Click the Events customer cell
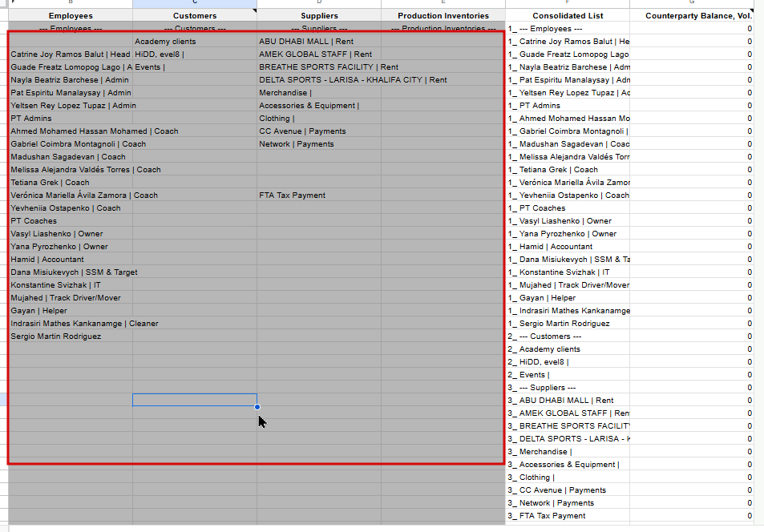This screenshot has width=764, height=532. point(195,66)
